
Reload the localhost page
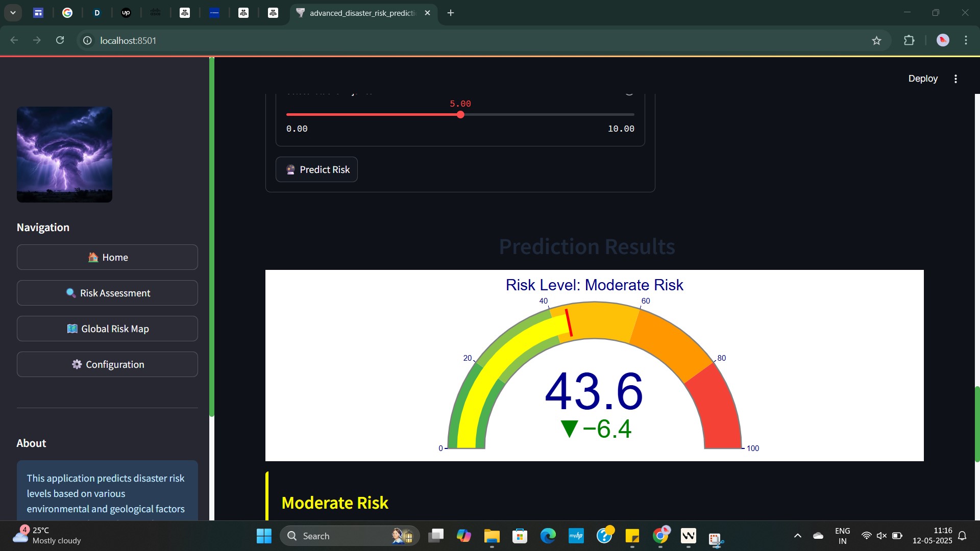pyautogui.click(x=60, y=40)
